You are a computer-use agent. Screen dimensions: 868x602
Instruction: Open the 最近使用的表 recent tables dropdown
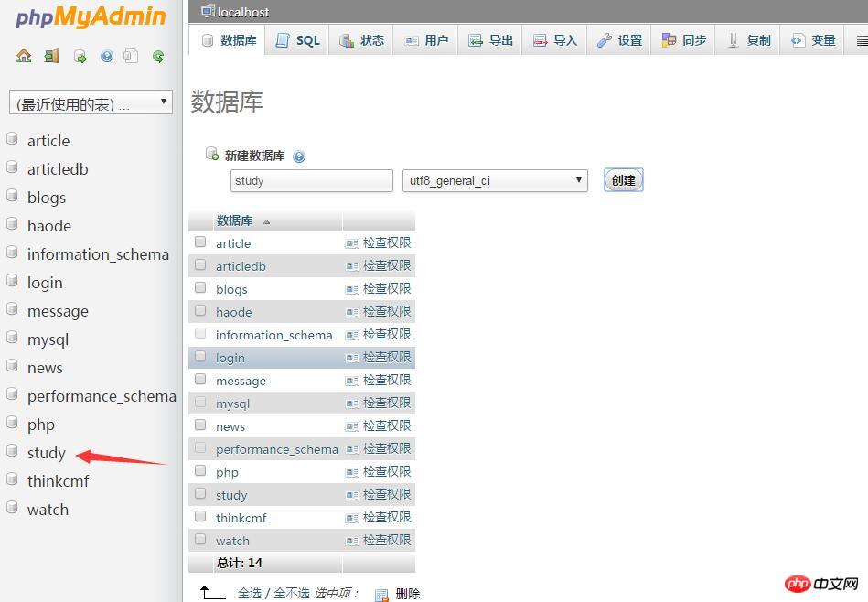point(91,103)
